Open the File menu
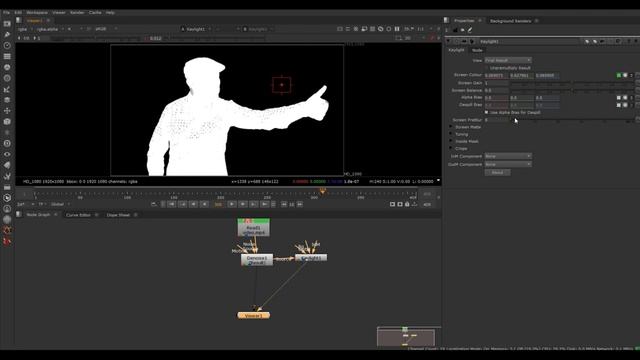640x360 pixels. (x=6, y=13)
